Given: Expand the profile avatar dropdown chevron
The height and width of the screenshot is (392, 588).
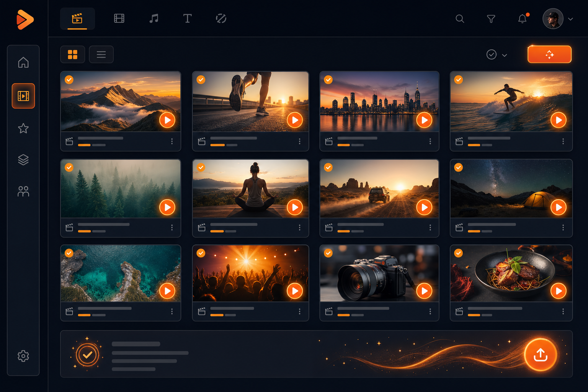Looking at the screenshot, I should [570, 19].
